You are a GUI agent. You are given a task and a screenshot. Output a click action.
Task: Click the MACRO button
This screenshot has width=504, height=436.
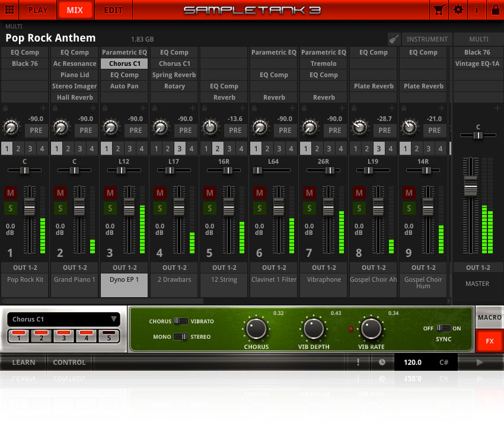point(489,317)
